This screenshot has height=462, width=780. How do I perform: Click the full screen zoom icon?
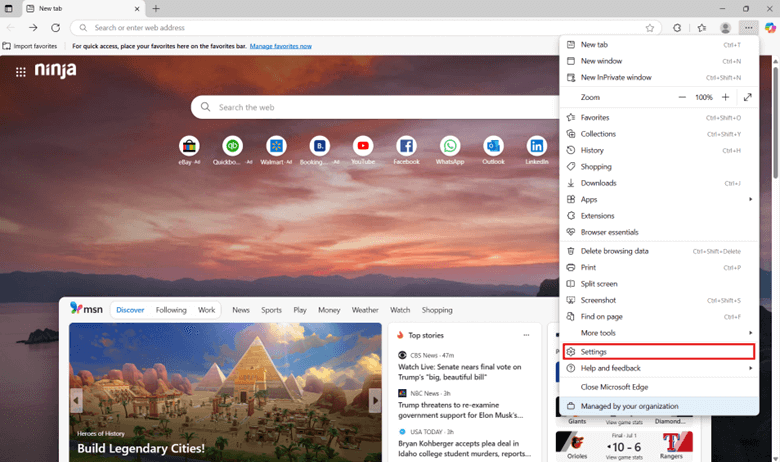[747, 97]
